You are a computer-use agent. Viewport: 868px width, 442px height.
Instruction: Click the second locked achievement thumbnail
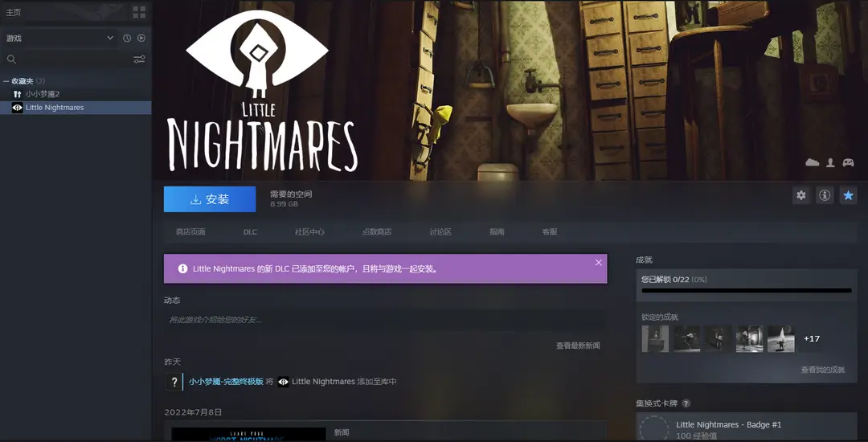686,338
